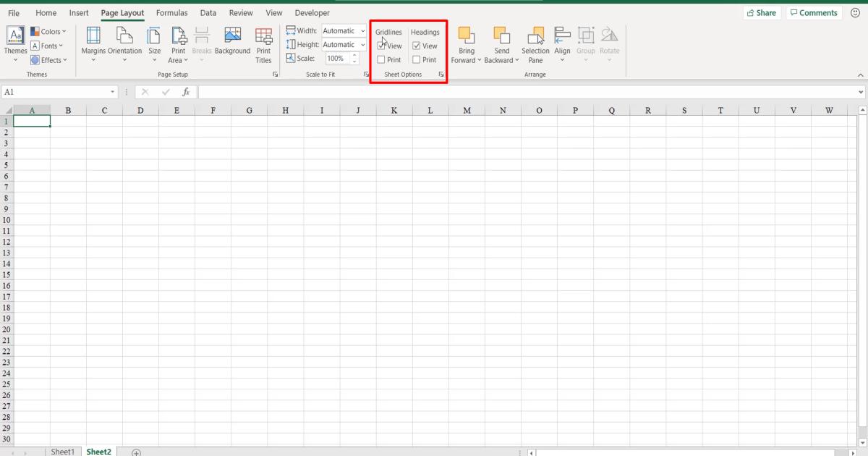Click the Share button
The height and width of the screenshot is (456, 868).
coord(762,12)
